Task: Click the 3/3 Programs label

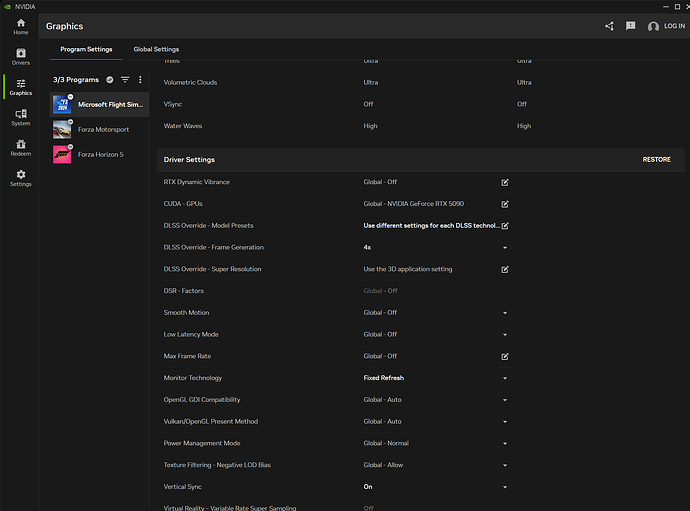Action: [x=76, y=80]
